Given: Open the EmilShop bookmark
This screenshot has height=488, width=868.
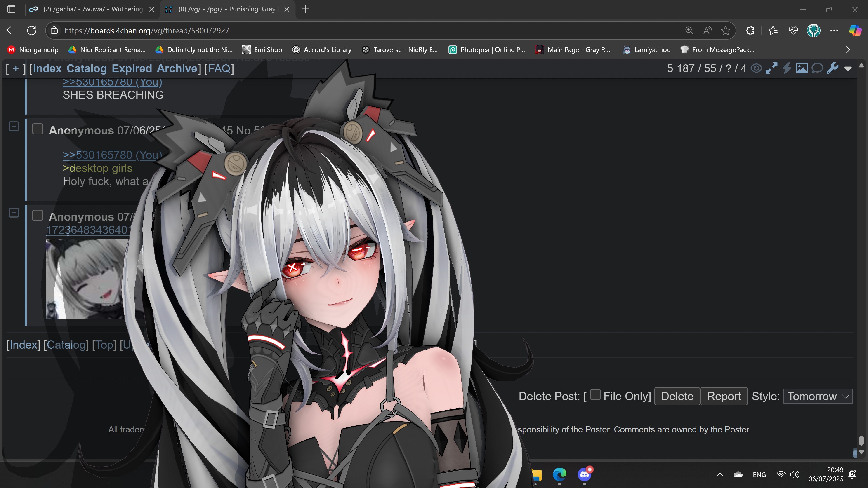Looking at the screenshot, I should [x=262, y=50].
